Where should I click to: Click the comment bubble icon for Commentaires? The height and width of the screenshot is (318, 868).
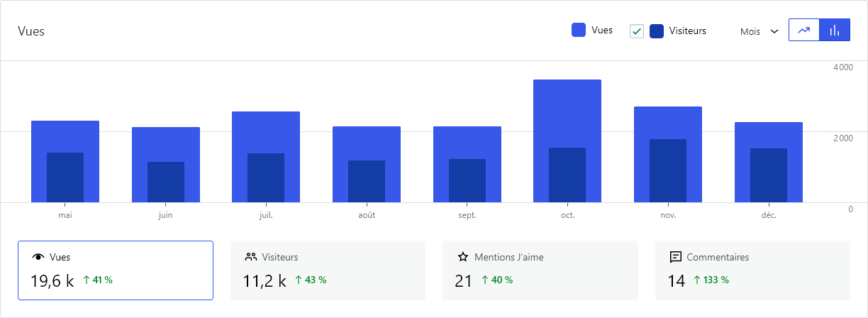pos(676,257)
